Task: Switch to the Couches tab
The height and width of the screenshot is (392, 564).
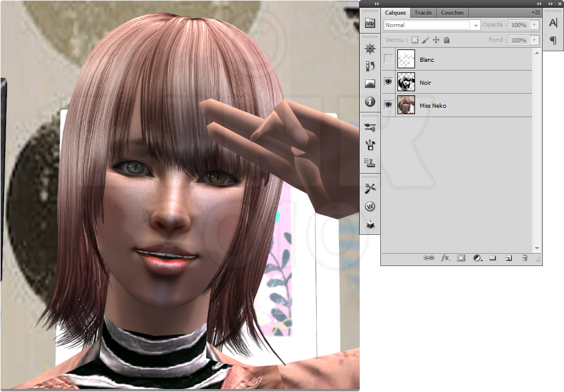Action: click(452, 12)
